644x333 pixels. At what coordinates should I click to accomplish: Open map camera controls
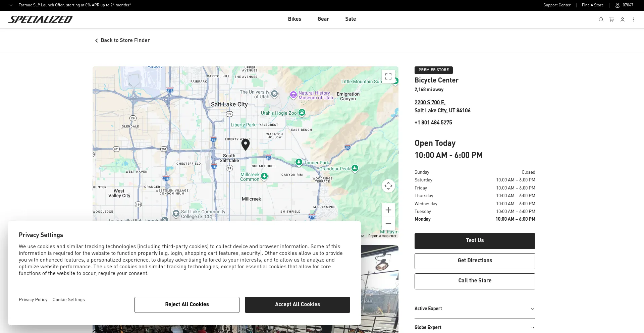[388, 186]
